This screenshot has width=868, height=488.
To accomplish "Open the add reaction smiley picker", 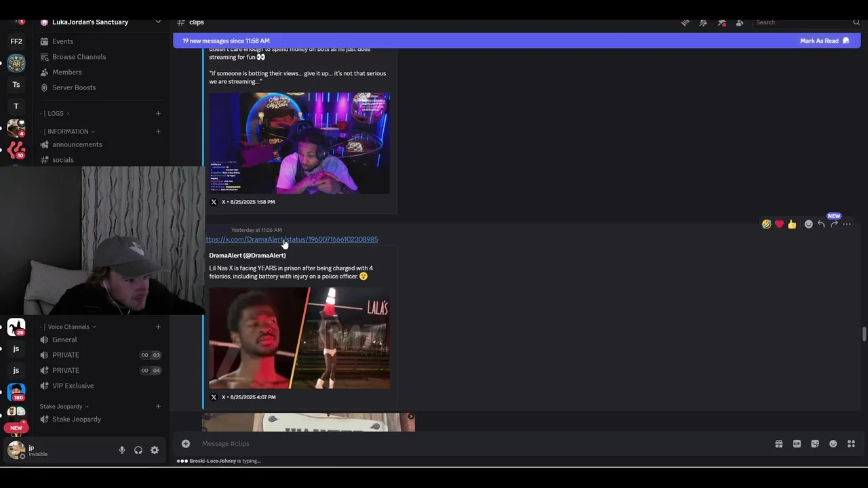I will pos(808,224).
